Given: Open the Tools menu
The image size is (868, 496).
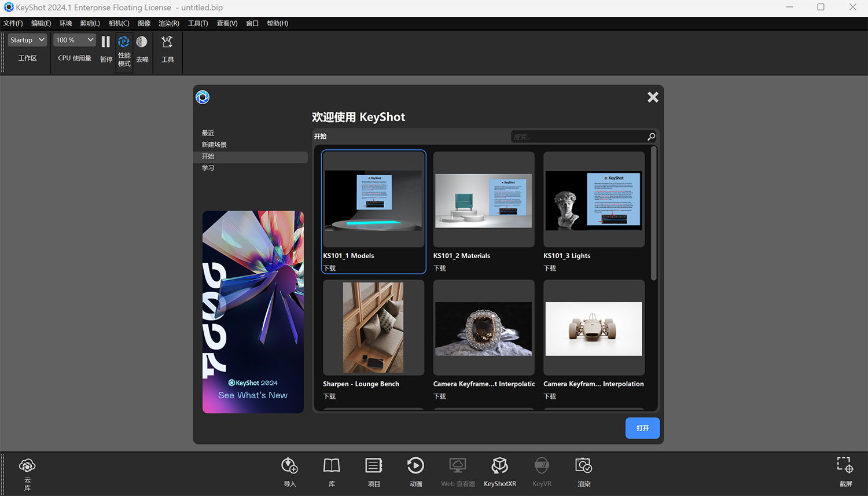Looking at the screenshot, I should click(198, 23).
